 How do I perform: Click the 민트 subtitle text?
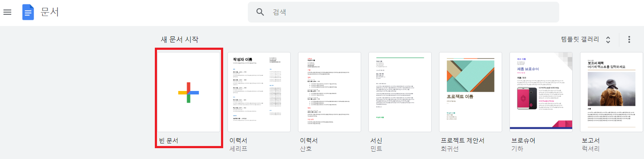tap(376, 149)
